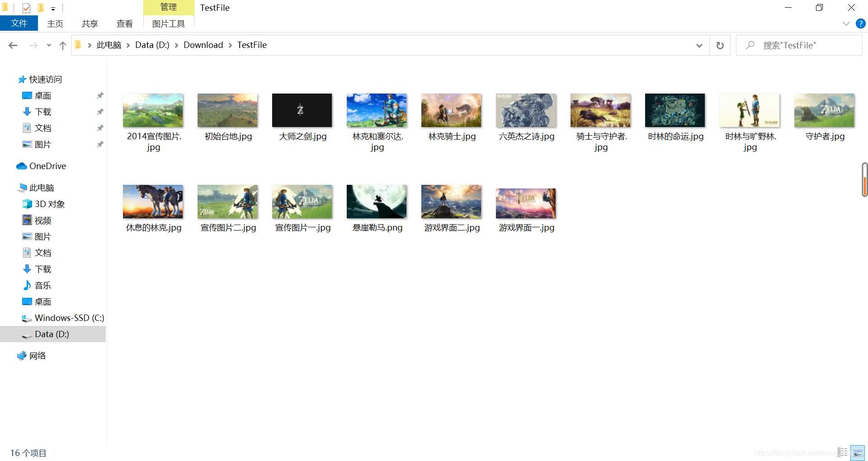Open the 图片工具 ribbon tab
This screenshot has width=868, height=461.
(169, 24)
